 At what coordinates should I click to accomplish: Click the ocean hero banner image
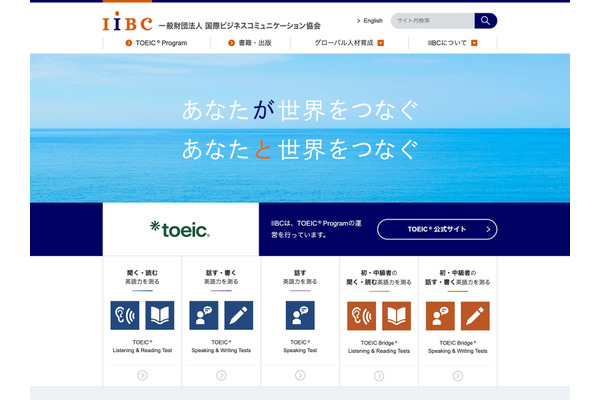(300, 128)
